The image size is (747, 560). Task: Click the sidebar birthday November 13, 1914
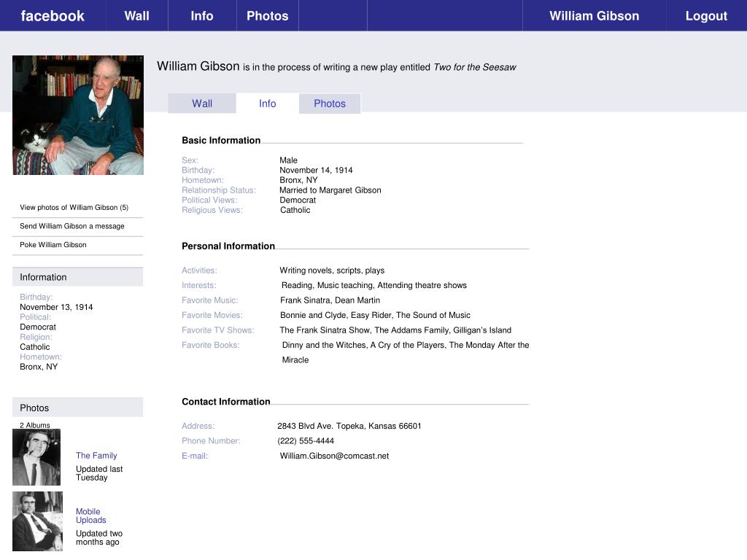click(56, 307)
